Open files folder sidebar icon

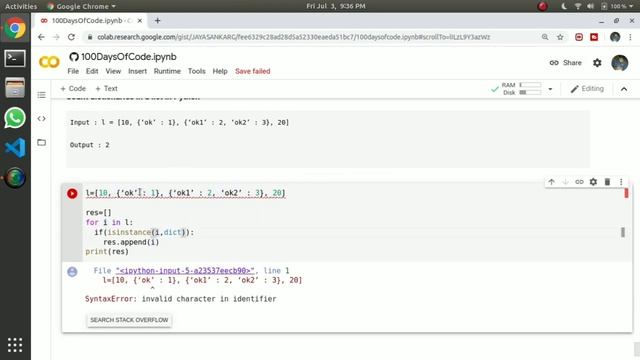point(41,142)
